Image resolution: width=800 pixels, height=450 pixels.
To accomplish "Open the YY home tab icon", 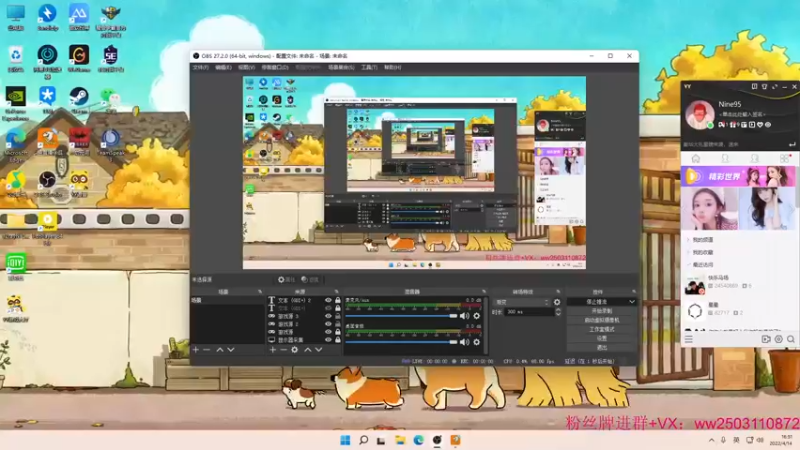I will (695, 159).
